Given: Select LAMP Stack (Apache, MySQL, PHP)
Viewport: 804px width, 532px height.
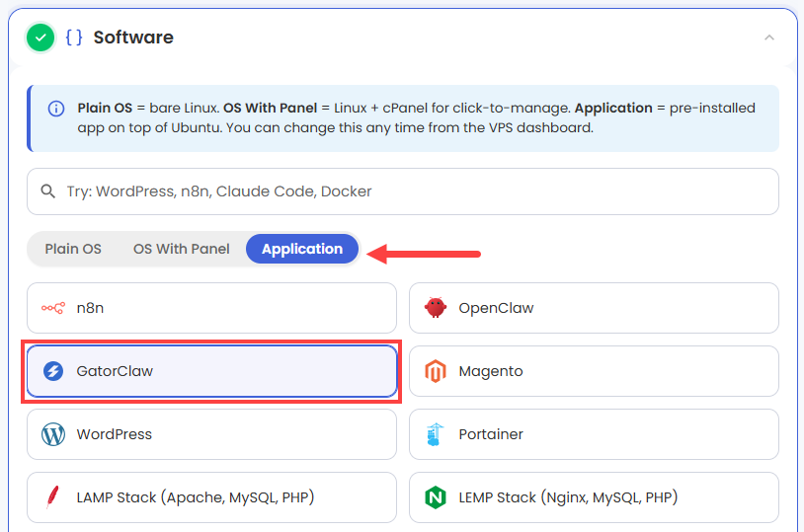Looking at the screenshot, I should click(211, 497).
